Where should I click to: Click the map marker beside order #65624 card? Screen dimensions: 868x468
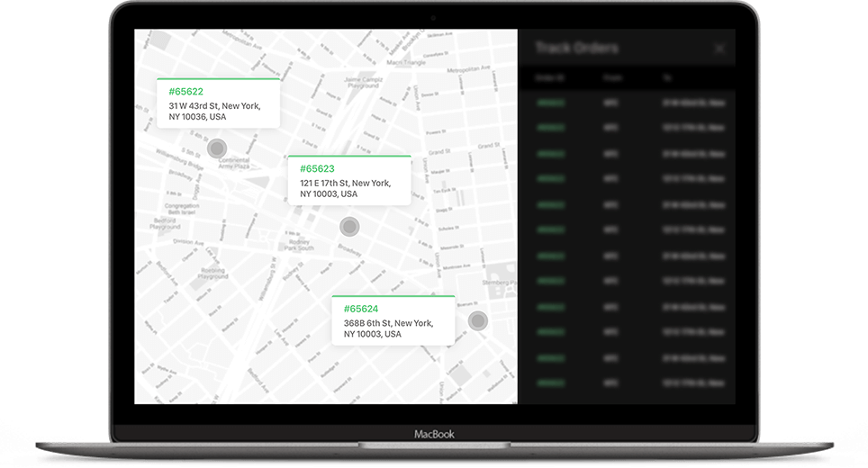(477, 320)
